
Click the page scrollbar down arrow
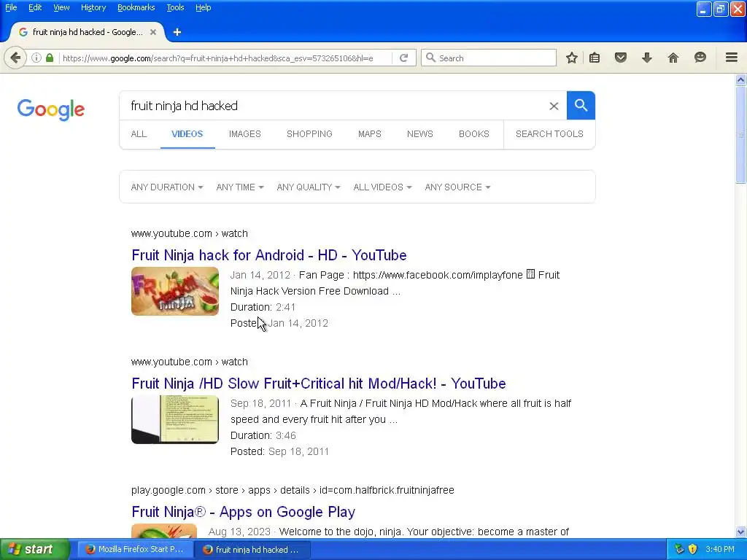[x=740, y=532]
